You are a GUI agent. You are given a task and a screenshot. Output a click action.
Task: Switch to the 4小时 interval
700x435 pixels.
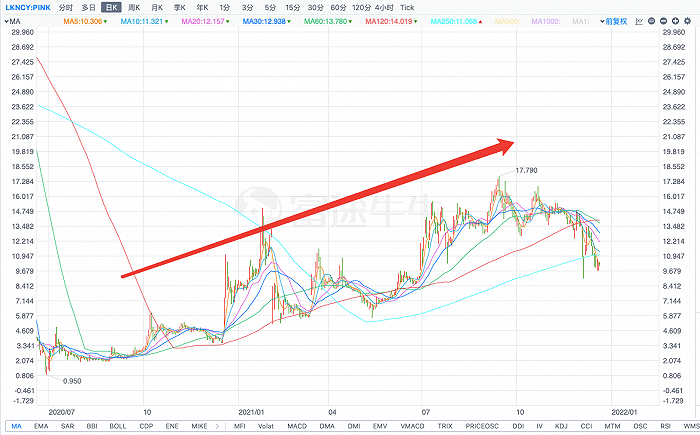coord(384,8)
